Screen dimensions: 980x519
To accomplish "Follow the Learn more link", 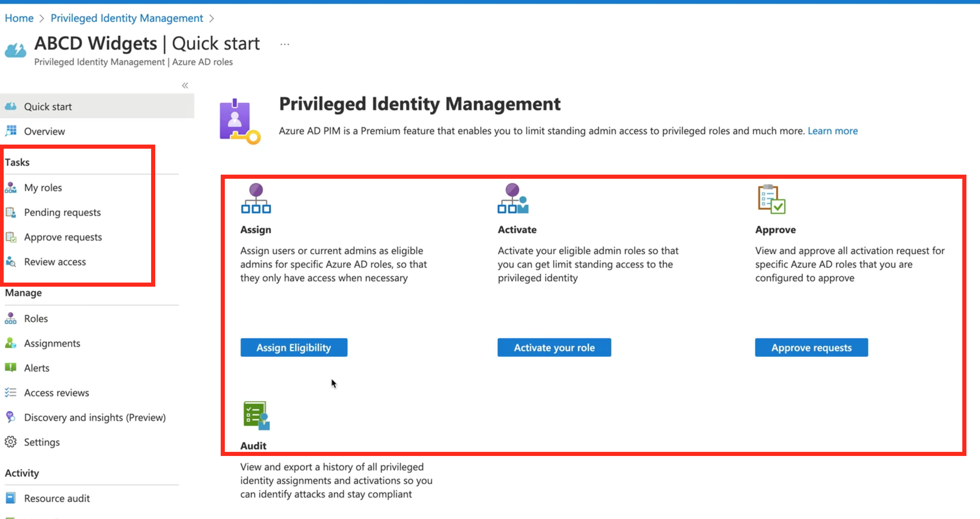I will point(833,131).
